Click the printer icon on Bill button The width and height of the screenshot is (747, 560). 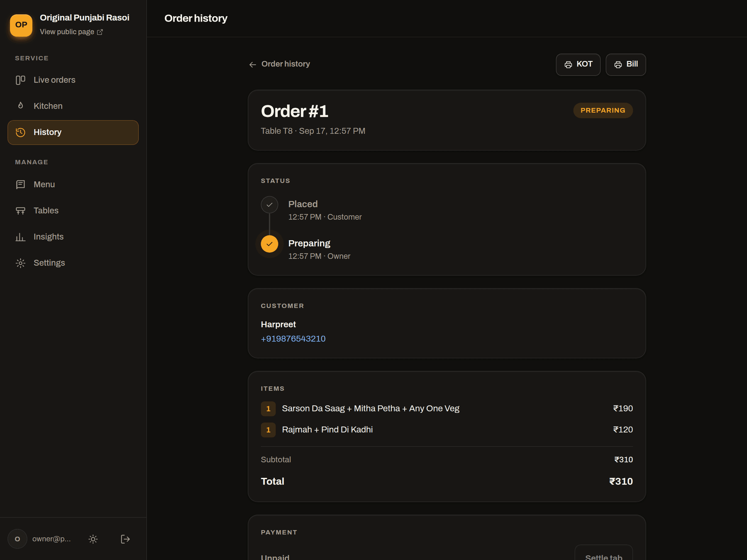coord(618,64)
